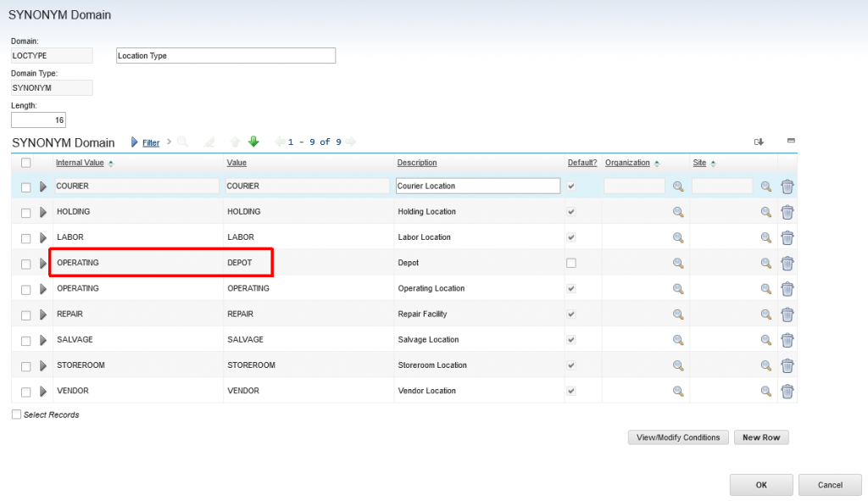Click the green down arrow next to Filter

(253, 142)
